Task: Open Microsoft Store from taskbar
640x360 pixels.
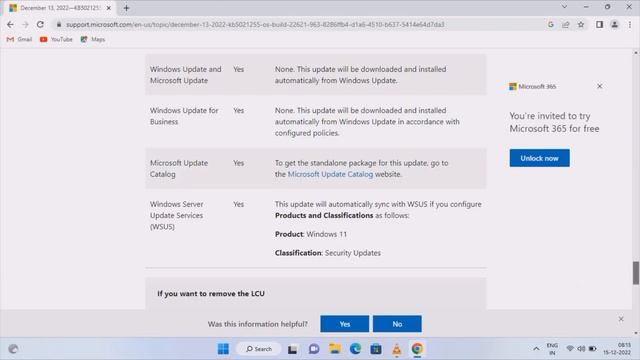Action: (x=376, y=349)
